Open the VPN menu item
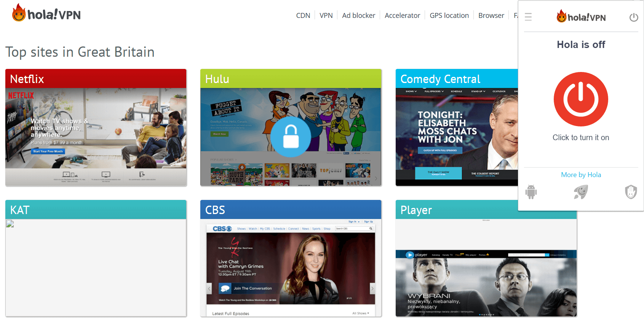This screenshot has width=644, height=326. point(326,16)
